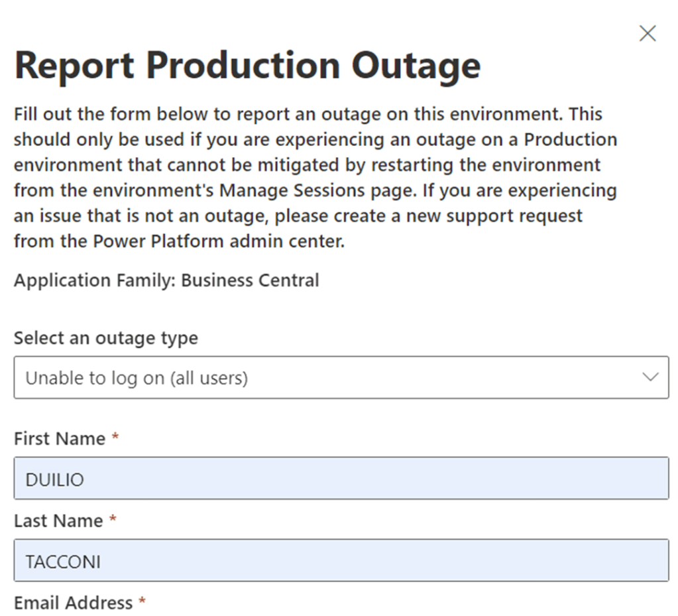
Task: Click the 'First Name' field label
Action: (60, 439)
